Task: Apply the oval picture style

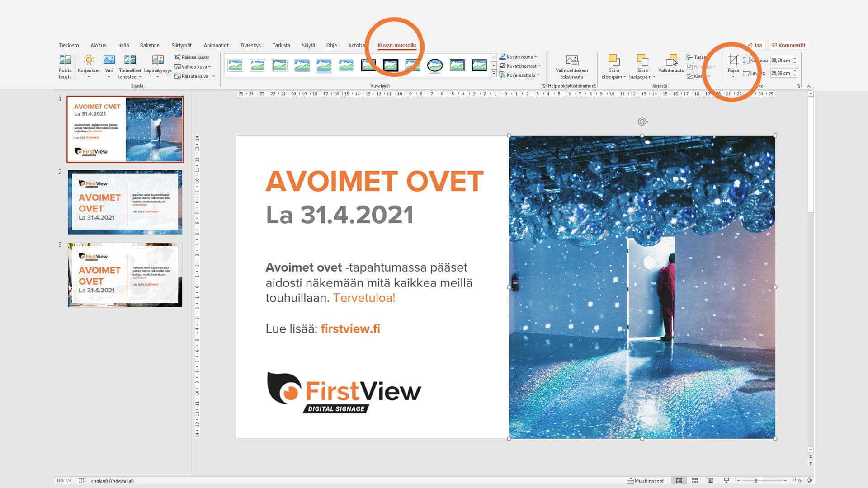Action: 435,66
